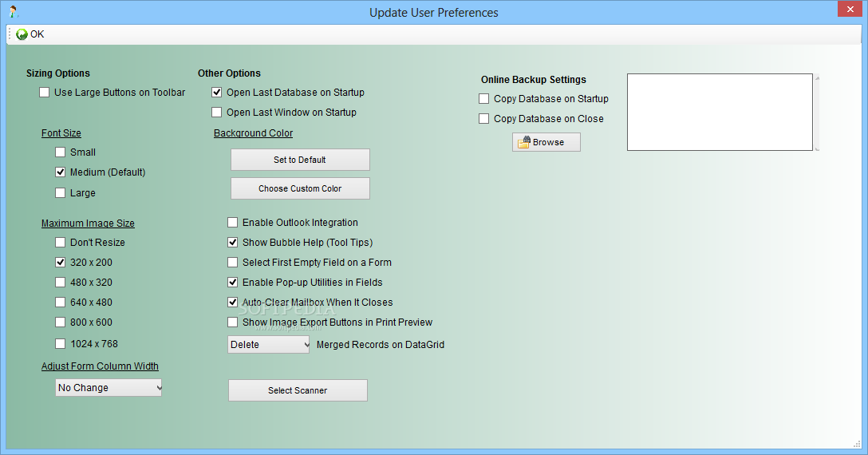Click the backup box vertical scrollbar
The image size is (868, 455).
[x=817, y=112]
